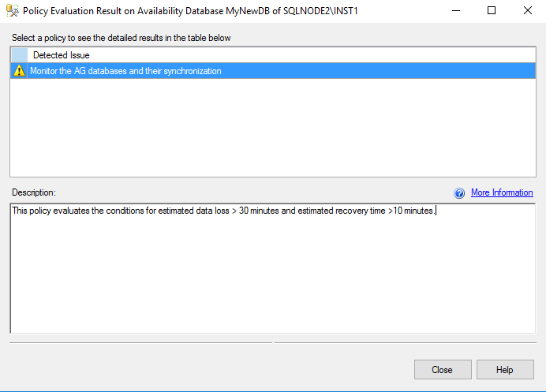Click the Select a policy instruction text
The width and height of the screenshot is (546, 392).
point(121,38)
